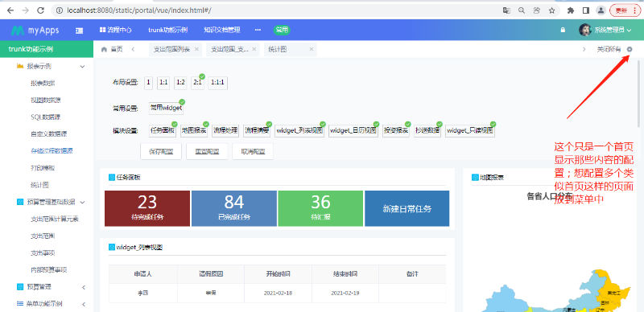Click the 取消配置 button

click(253, 151)
